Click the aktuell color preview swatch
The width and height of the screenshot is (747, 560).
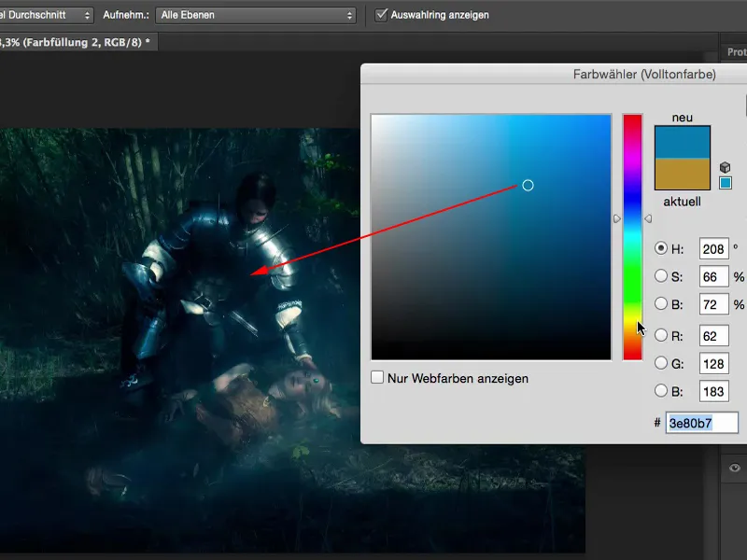[683, 175]
